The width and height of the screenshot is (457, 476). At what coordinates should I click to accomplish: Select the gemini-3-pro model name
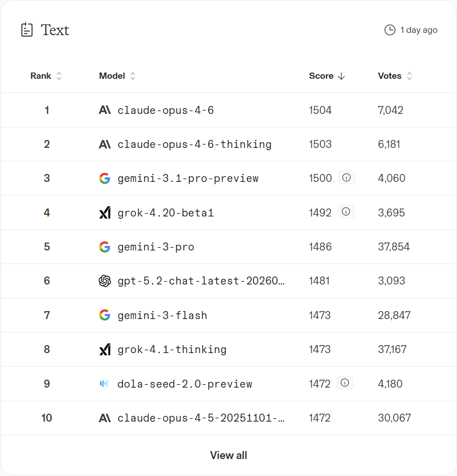tap(156, 247)
